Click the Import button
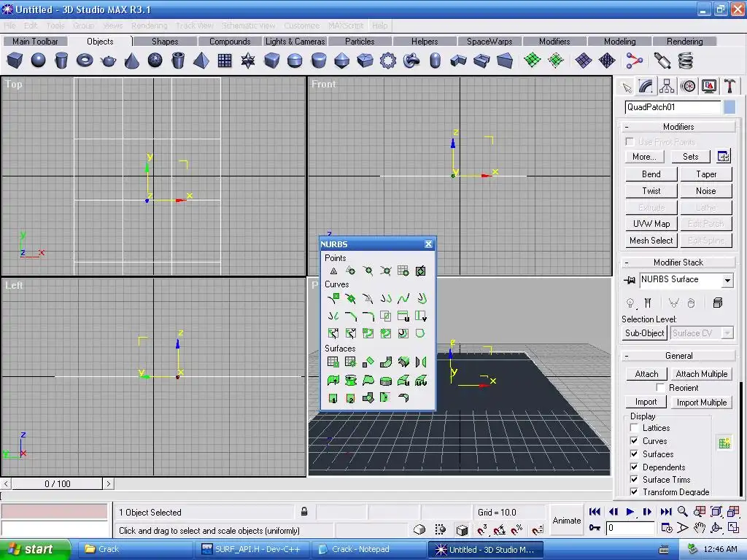Image resolution: width=747 pixels, height=560 pixels. (x=646, y=402)
